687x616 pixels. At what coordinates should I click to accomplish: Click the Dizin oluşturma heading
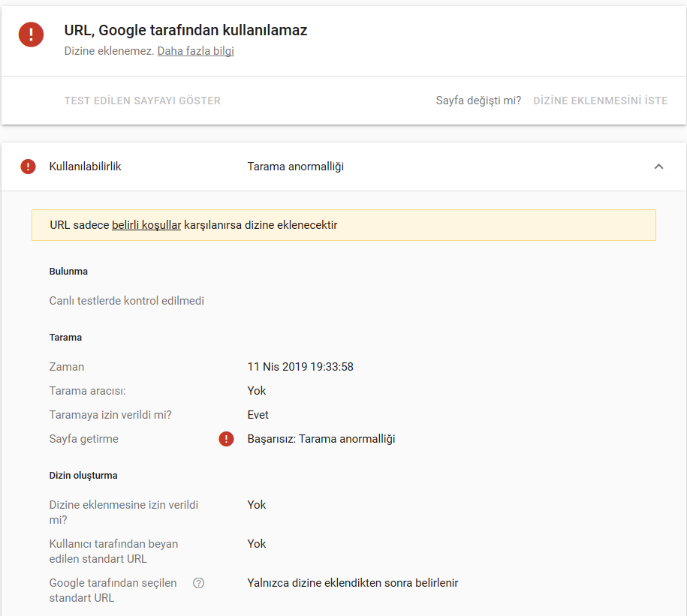point(83,476)
